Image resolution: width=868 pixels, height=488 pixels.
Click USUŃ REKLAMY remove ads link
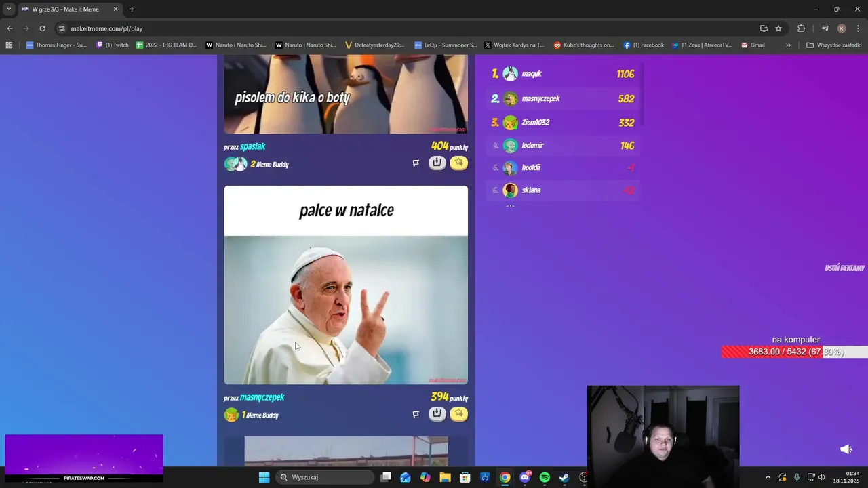(x=844, y=268)
